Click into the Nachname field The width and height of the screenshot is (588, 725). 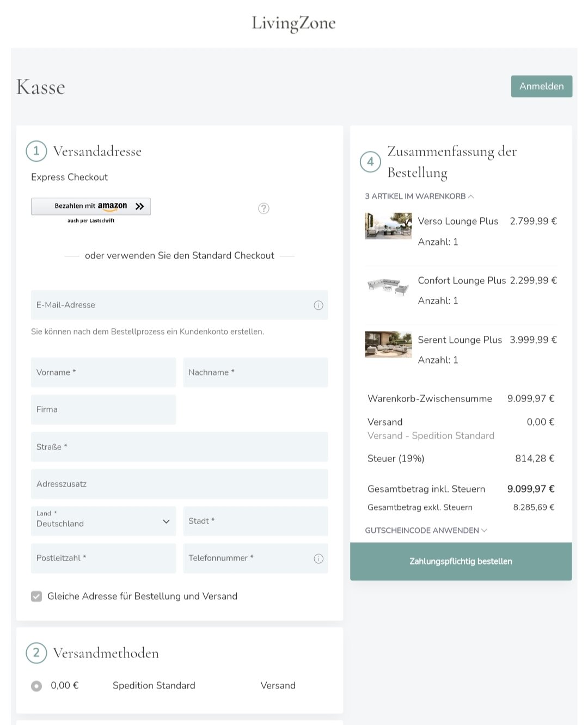tap(255, 373)
